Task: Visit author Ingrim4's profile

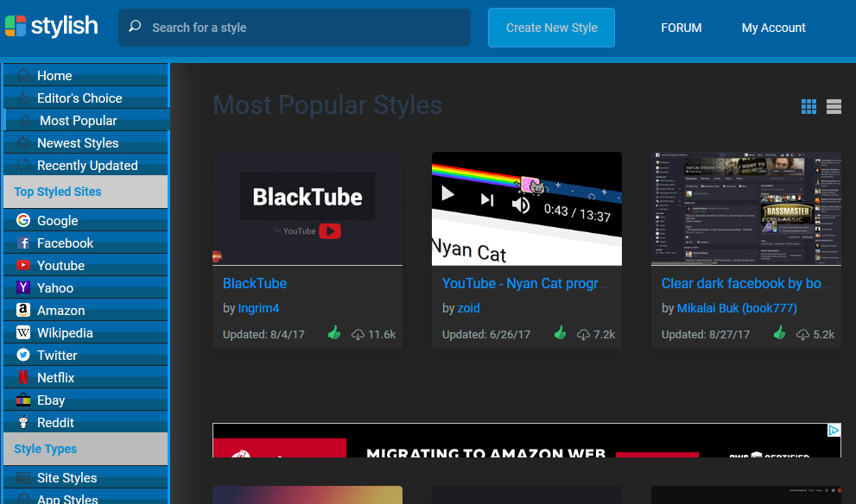Action: 258,308
